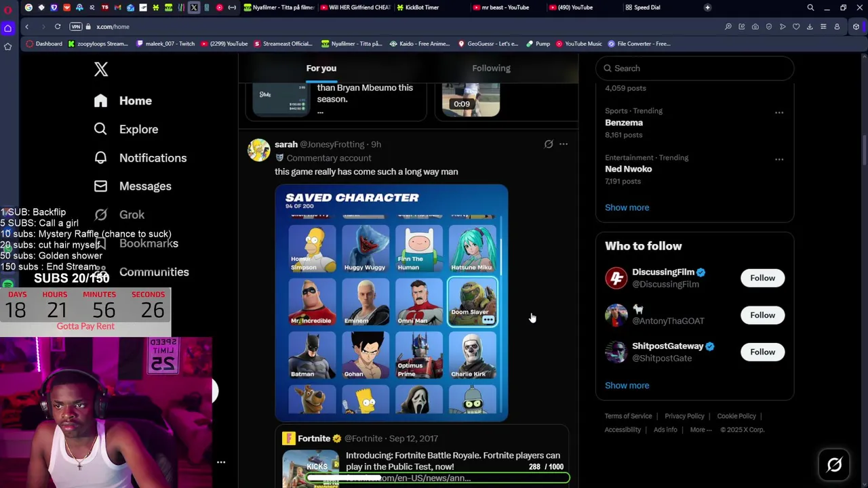Image resolution: width=868 pixels, height=488 pixels.
Task: Open maleek_007 - Twitch bookmark
Action: point(165,43)
